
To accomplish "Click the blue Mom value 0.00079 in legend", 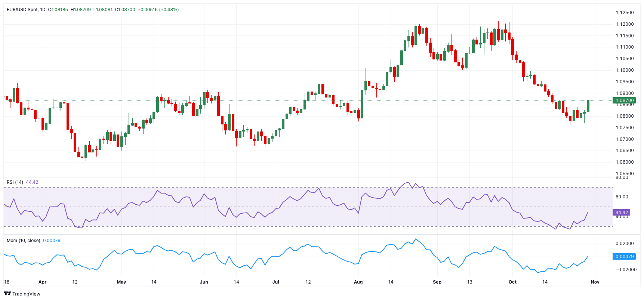I will [52, 241].
